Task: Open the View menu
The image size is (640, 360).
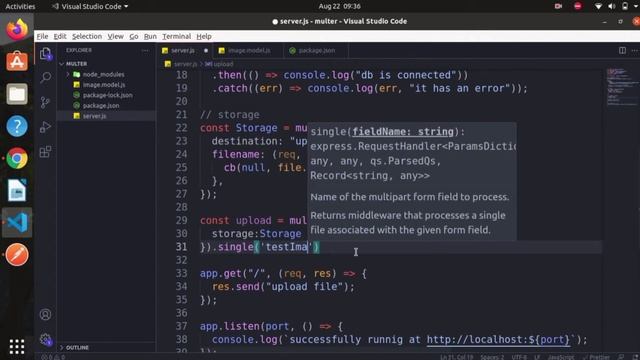Action: point(116,36)
